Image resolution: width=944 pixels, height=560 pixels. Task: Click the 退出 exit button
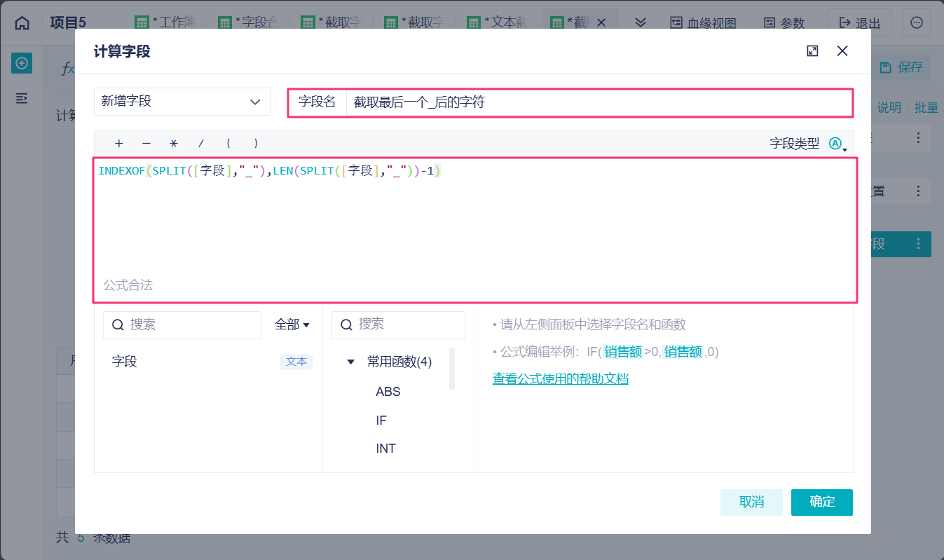[859, 23]
